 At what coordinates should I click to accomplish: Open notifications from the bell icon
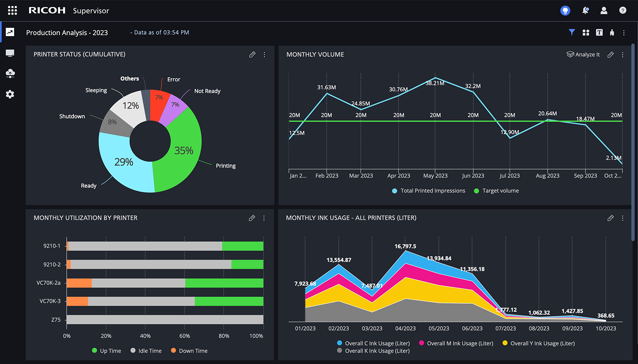click(x=585, y=10)
